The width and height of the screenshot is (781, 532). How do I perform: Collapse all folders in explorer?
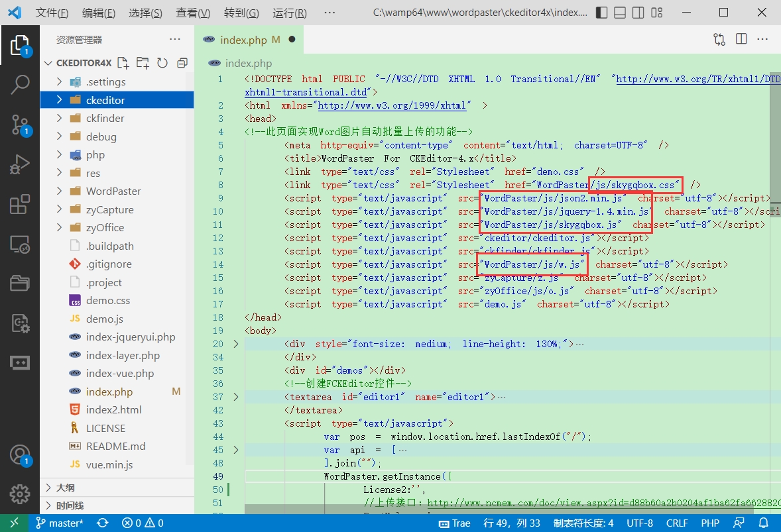182,63
